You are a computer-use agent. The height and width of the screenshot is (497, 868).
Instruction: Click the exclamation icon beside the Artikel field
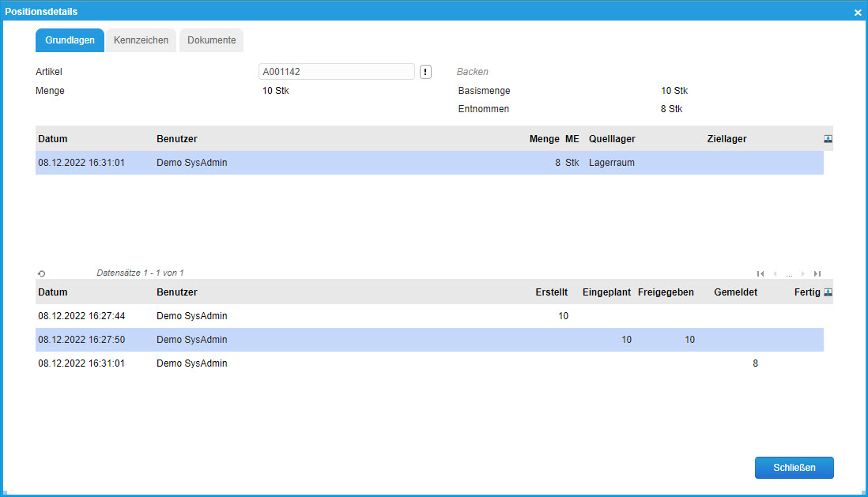click(x=425, y=72)
